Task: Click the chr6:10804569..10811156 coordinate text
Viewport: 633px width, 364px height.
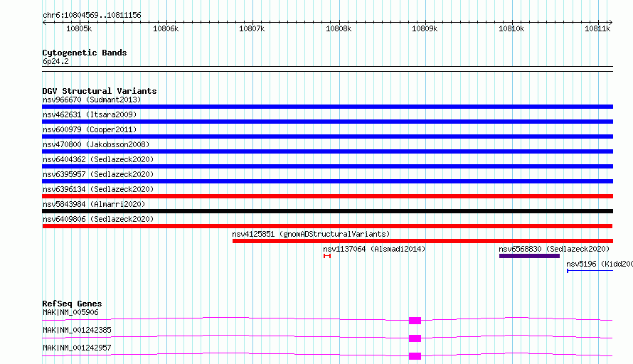Action: tap(92, 16)
